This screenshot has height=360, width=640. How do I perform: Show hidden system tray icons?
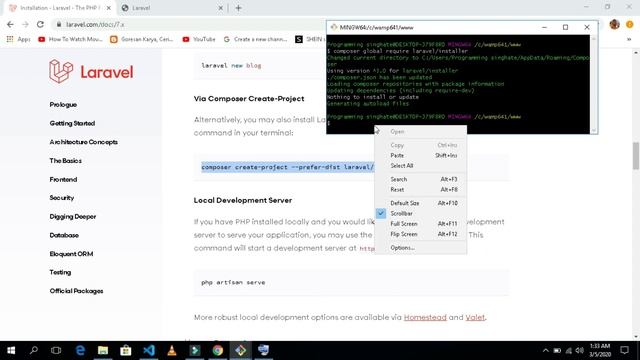[x=546, y=350]
